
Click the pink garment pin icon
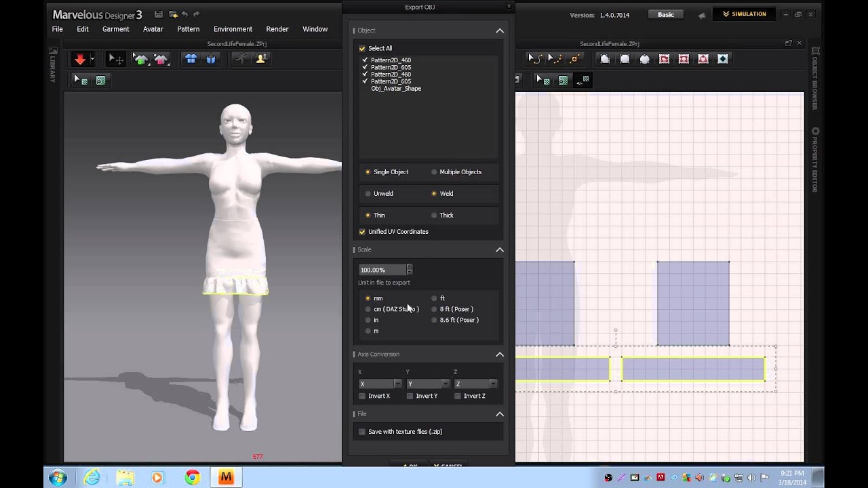[160, 60]
